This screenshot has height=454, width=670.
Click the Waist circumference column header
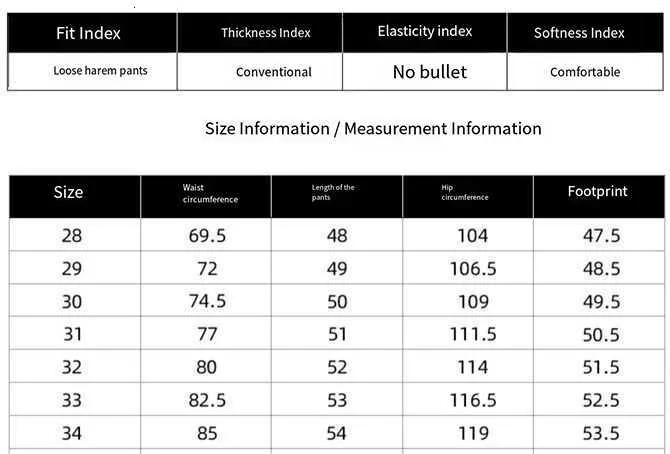click(210, 194)
